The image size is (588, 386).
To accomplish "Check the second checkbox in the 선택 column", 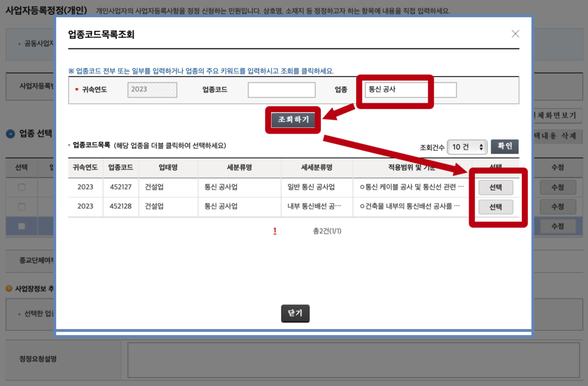I will [21, 206].
